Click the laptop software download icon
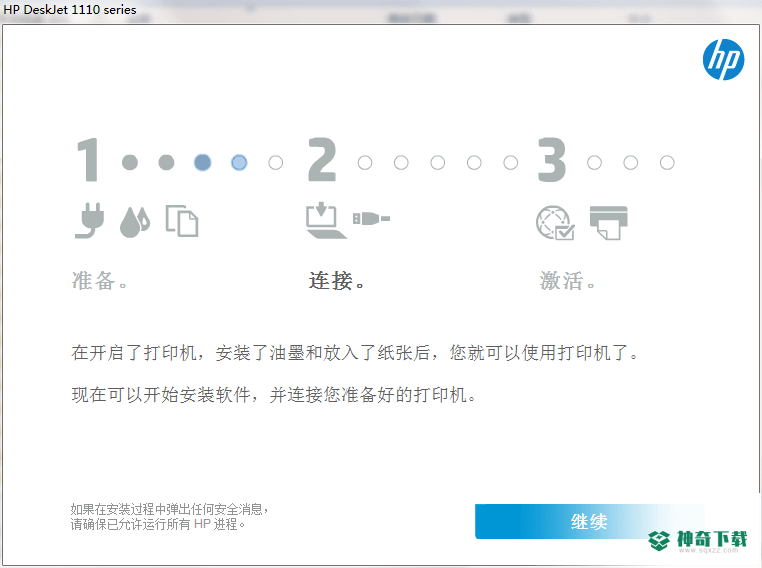762x568 pixels. click(x=326, y=221)
